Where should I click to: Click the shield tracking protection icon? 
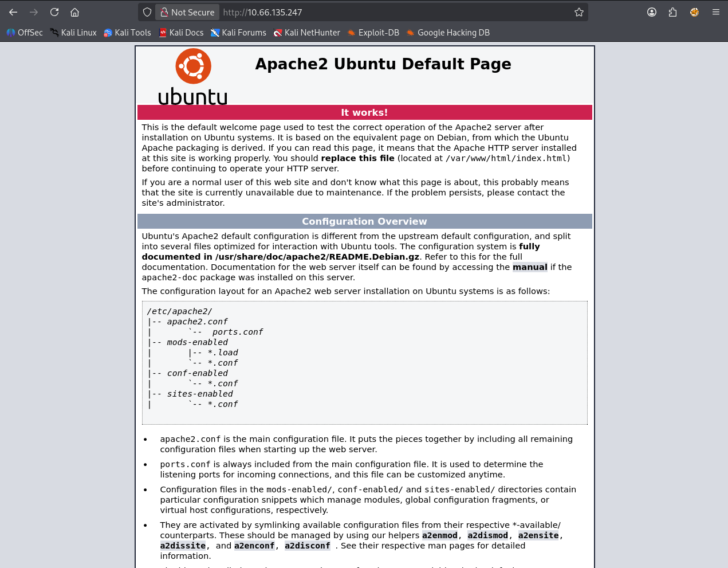click(x=147, y=12)
